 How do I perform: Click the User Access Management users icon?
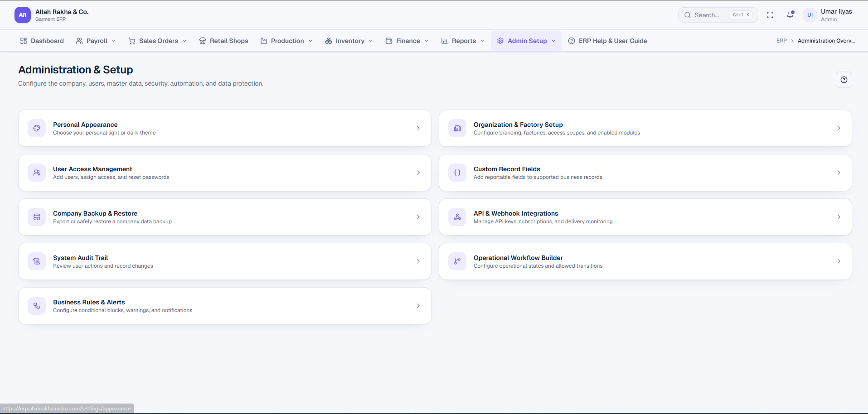pyautogui.click(x=37, y=173)
